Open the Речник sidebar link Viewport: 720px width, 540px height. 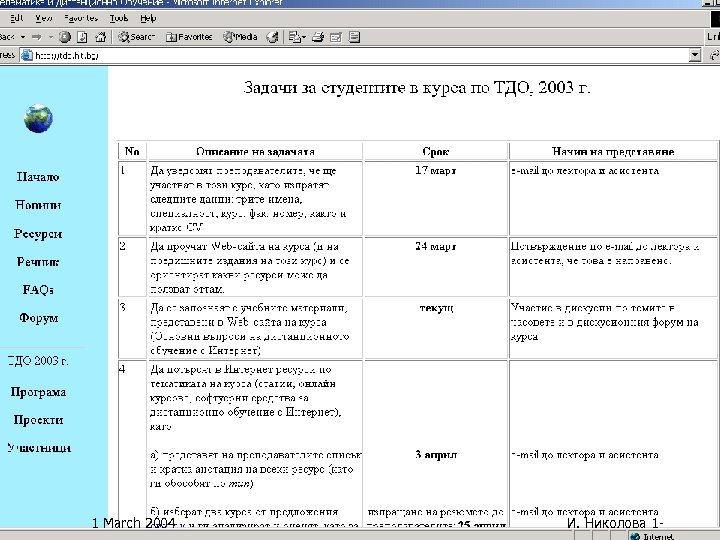tap(38, 262)
